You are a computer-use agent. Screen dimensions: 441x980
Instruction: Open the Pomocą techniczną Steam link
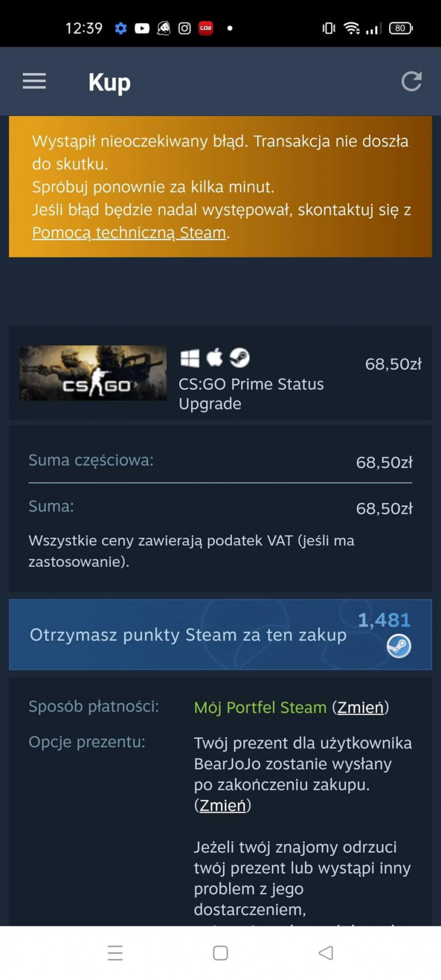pos(129,233)
